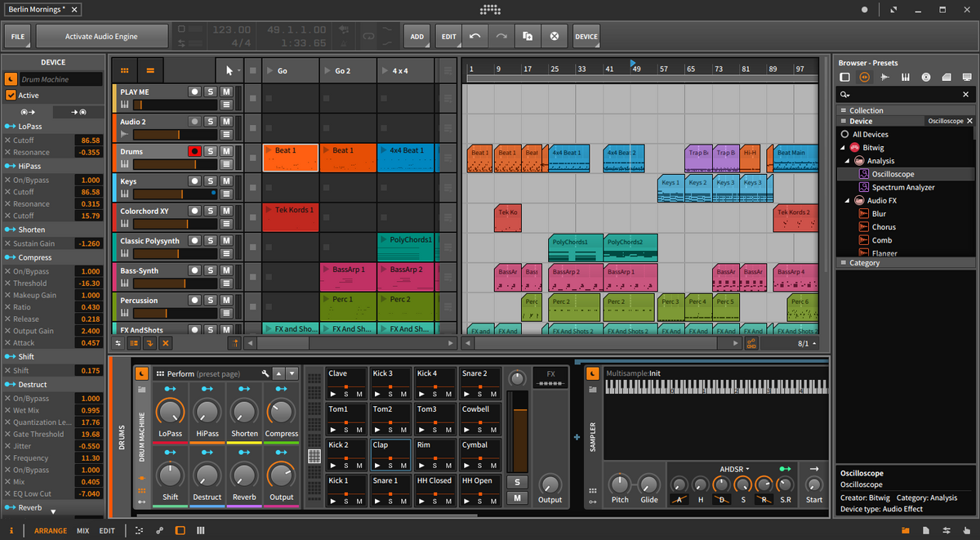Select the multisamples piano browser icon
This screenshot has height=540, width=980.
click(906, 78)
